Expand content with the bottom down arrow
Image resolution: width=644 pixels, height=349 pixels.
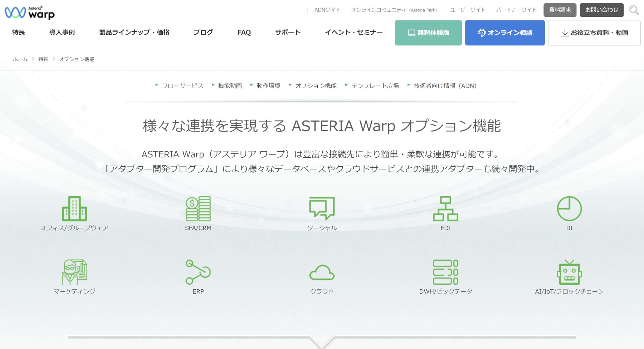pos(322,341)
